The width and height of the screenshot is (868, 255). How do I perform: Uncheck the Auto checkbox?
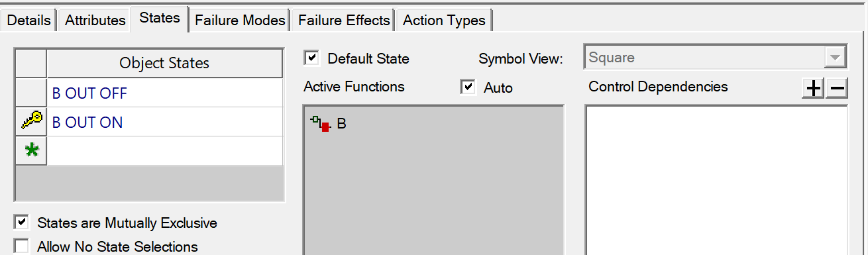point(468,87)
